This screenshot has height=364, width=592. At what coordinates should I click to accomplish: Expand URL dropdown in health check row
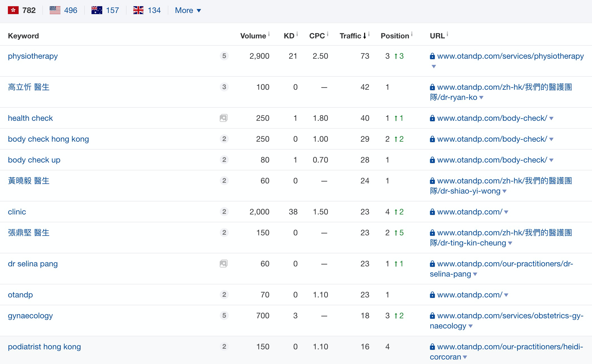point(551,119)
